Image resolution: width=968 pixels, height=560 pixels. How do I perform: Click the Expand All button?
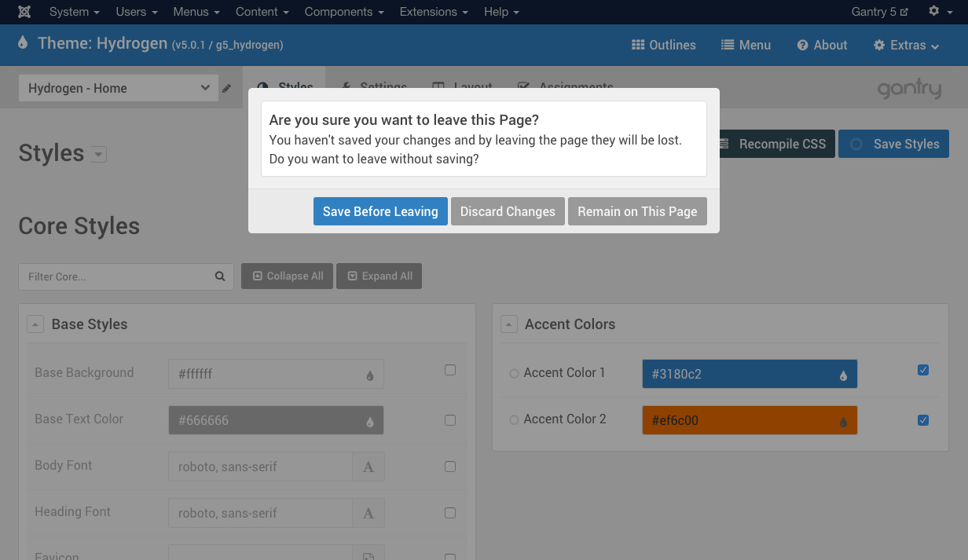[x=379, y=276]
